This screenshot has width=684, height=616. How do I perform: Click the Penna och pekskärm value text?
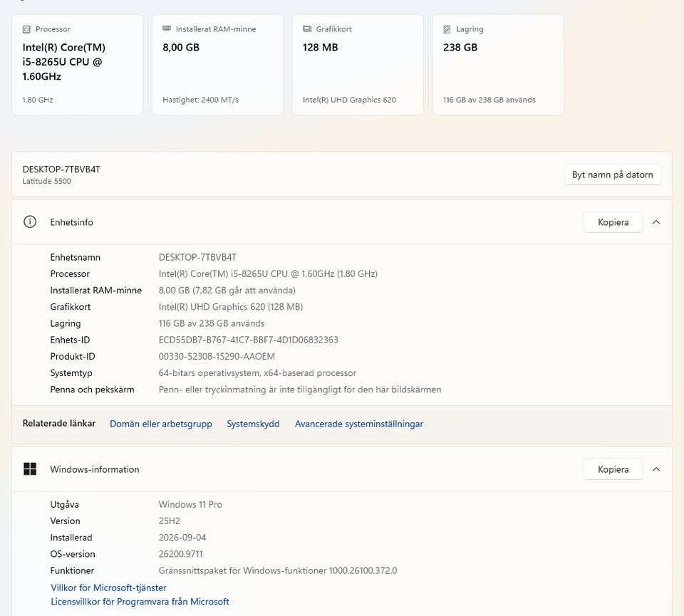(x=300, y=390)
